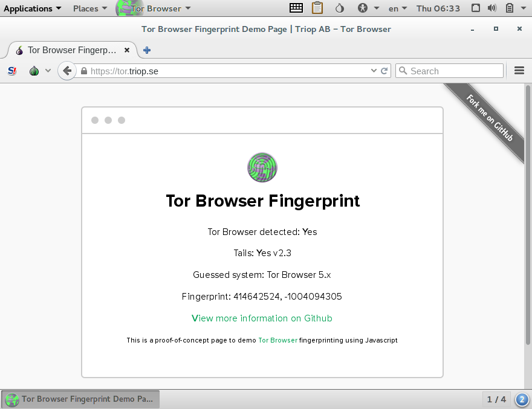The image size is (532, 409).
Task: Expand the URL bar history dropdown
Action: [374, 71]
